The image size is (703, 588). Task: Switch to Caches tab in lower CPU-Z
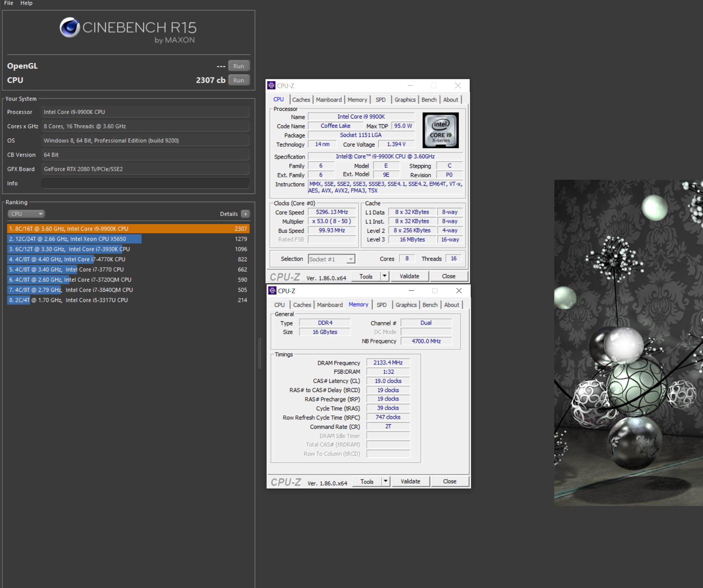(302, 305)
